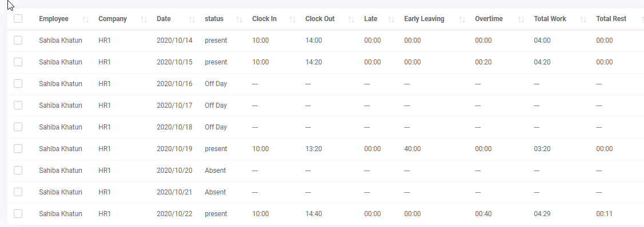Toggle the select-all checkbox in header
Screen dimensions: 644x227
18,18
